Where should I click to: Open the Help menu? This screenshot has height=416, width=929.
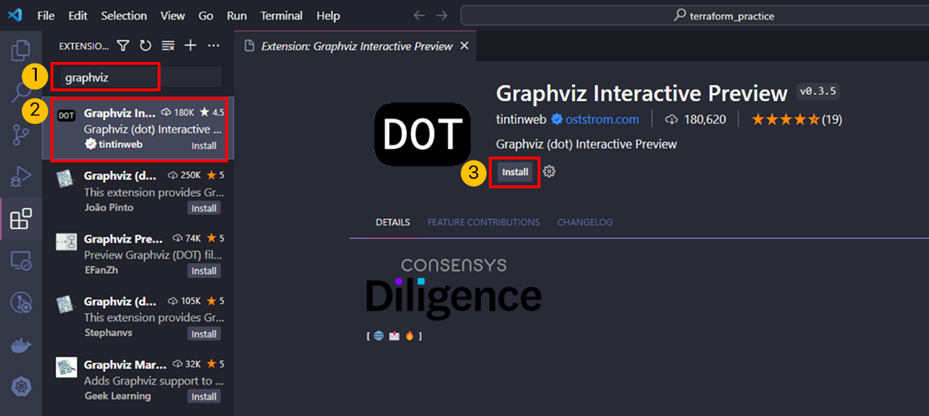(328, 16)
